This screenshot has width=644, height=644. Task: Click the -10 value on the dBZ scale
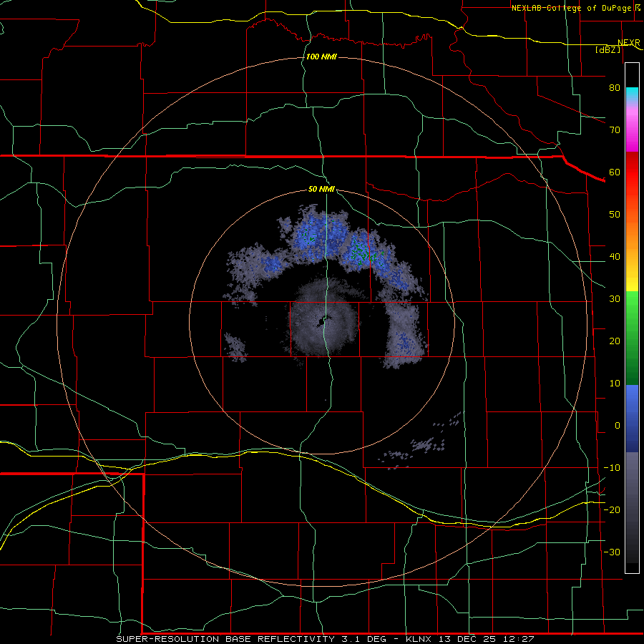[612, 468]
